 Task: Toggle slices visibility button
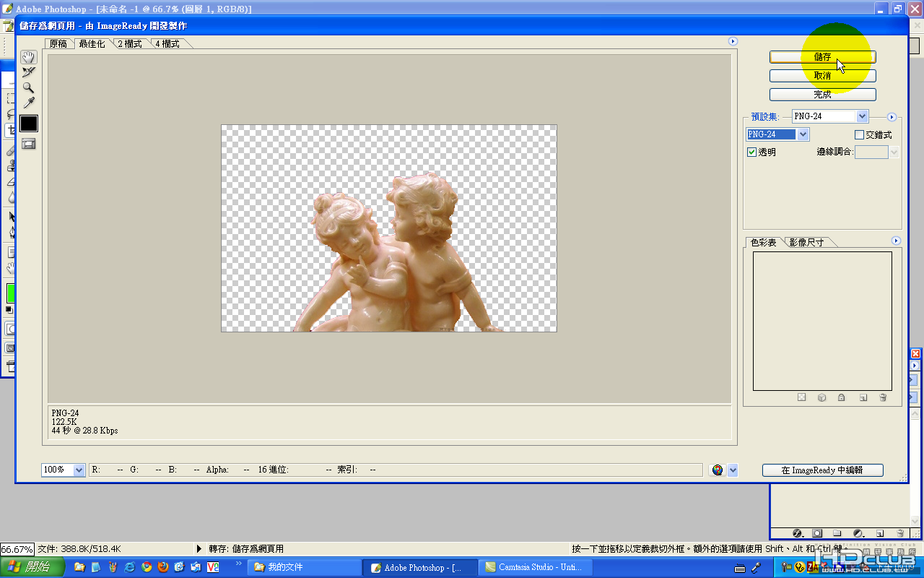[x=29, y=144]
